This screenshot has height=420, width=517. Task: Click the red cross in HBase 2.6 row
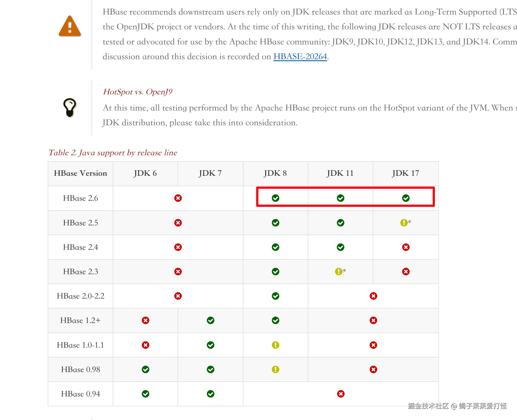[178, 198]
